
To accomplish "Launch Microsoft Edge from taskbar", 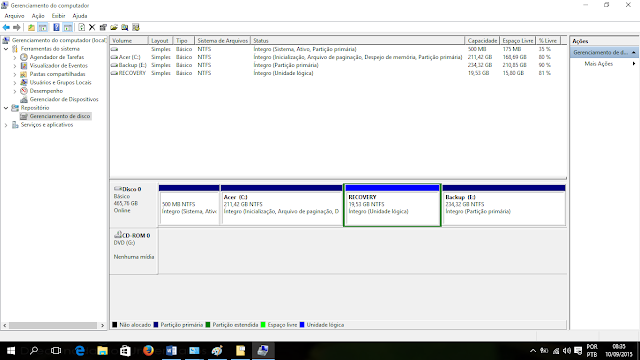I will coord(80,351).
